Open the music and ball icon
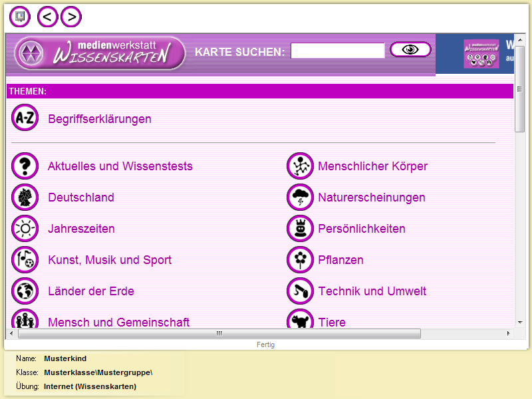The height and width of the screenshot is (399, 532). point(25,260)
